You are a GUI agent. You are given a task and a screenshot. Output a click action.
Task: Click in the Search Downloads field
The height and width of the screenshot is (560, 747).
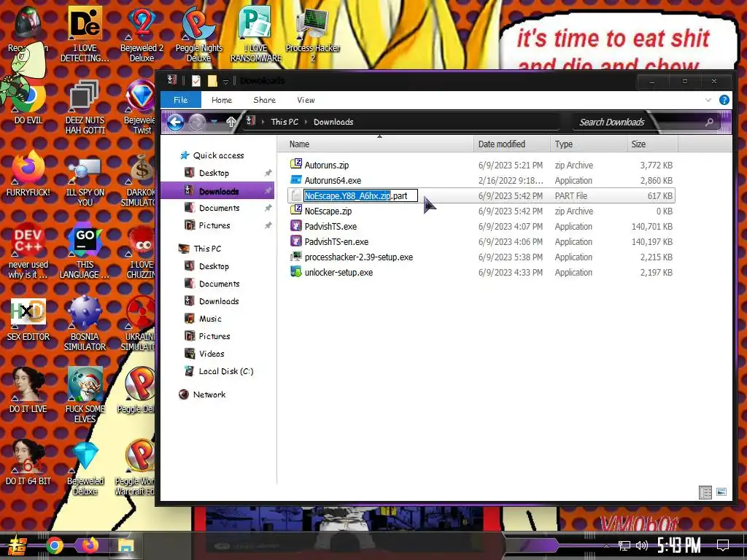pos(638,122)
